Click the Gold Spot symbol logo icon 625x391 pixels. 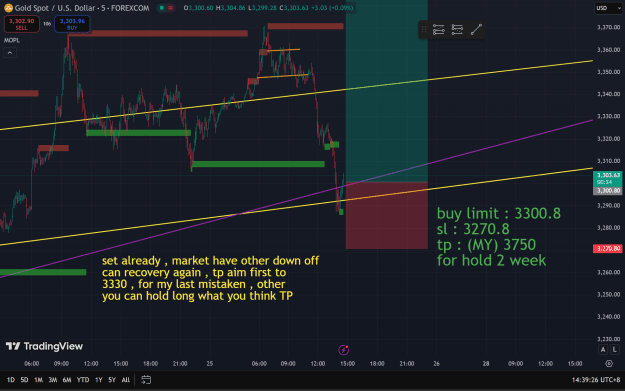8,8
